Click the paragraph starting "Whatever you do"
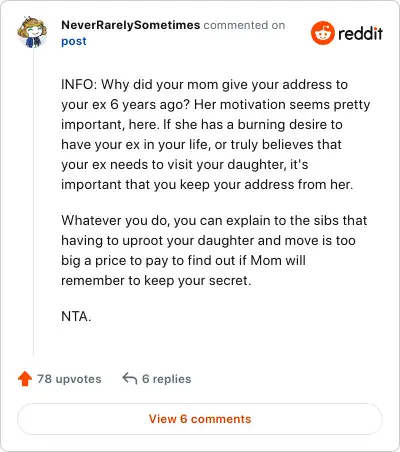Image resolution: width=400 pixels, height=452 pixels. 214,250
